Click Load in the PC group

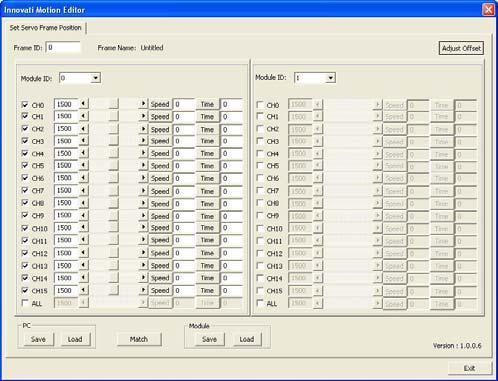75,339
